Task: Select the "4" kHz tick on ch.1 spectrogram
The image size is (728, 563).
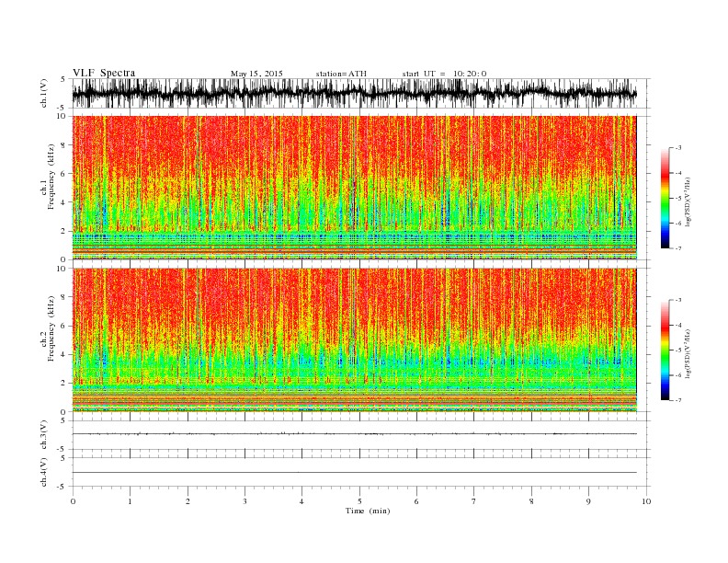Action: 64,202
